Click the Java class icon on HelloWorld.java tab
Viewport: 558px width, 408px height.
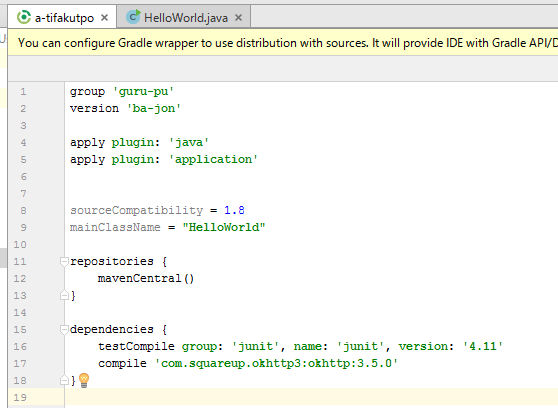tap(133, 17)
